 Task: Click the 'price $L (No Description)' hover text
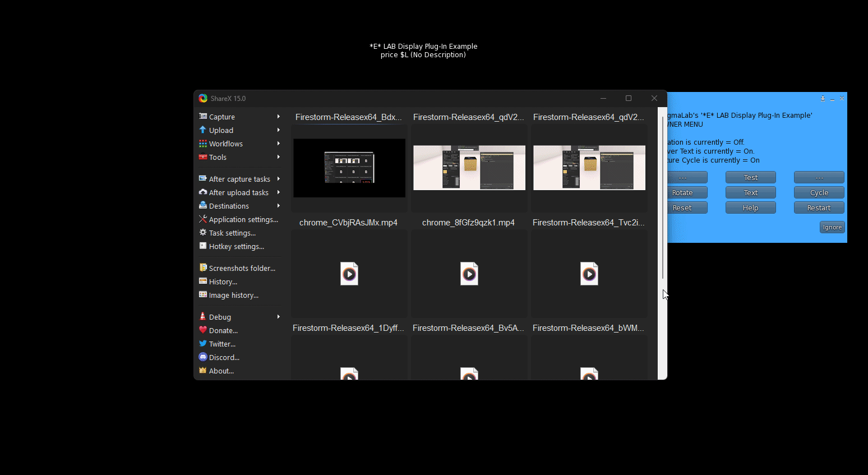pyautogui.click(x=423, y=55)
